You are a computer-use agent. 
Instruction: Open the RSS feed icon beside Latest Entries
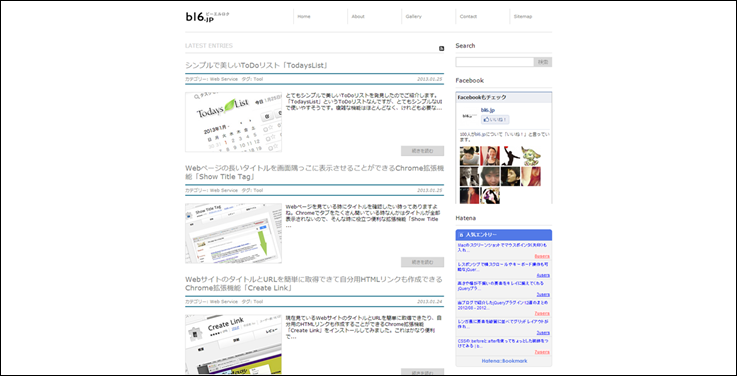[x=441, y=48]
